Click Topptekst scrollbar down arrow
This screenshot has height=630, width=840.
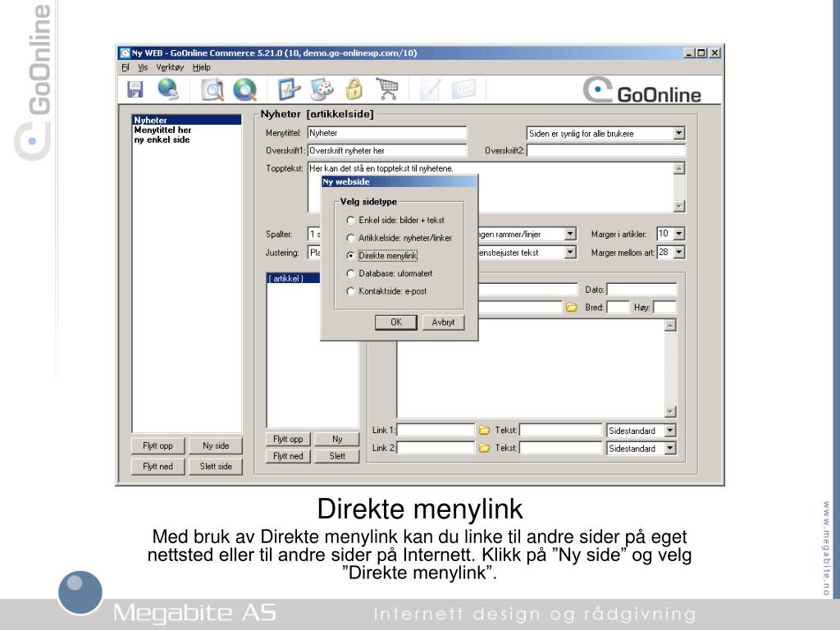[x=678, y=206]
